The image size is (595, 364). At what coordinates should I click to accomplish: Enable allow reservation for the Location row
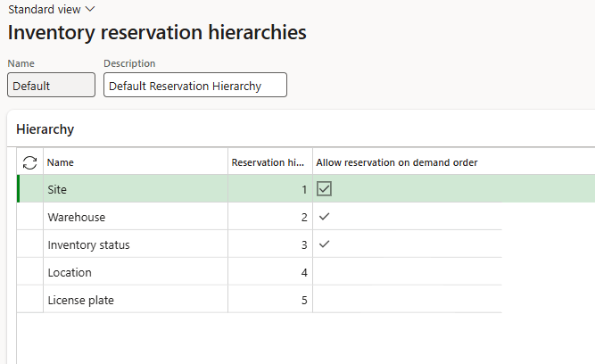(324, 272)
